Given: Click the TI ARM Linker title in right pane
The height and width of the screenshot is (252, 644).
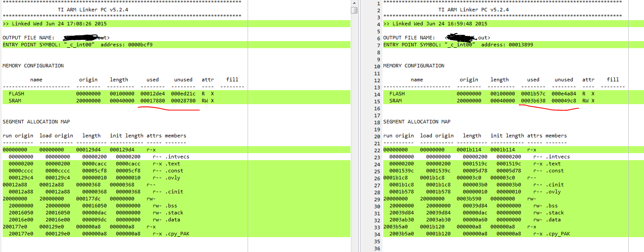Looking at the screenshot, I should pyautogui.click(x=474, y=10).
